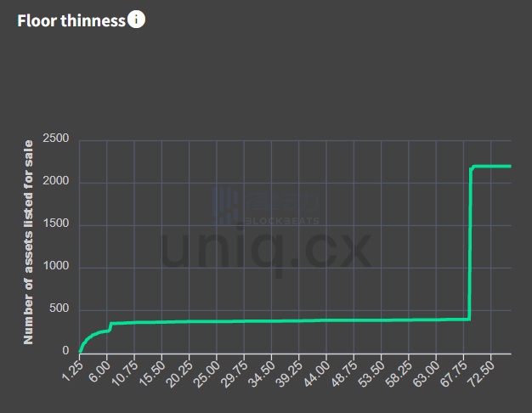Select the Floor thinness chart title
This screenshot has height=413, width=532.
point(71,20)
